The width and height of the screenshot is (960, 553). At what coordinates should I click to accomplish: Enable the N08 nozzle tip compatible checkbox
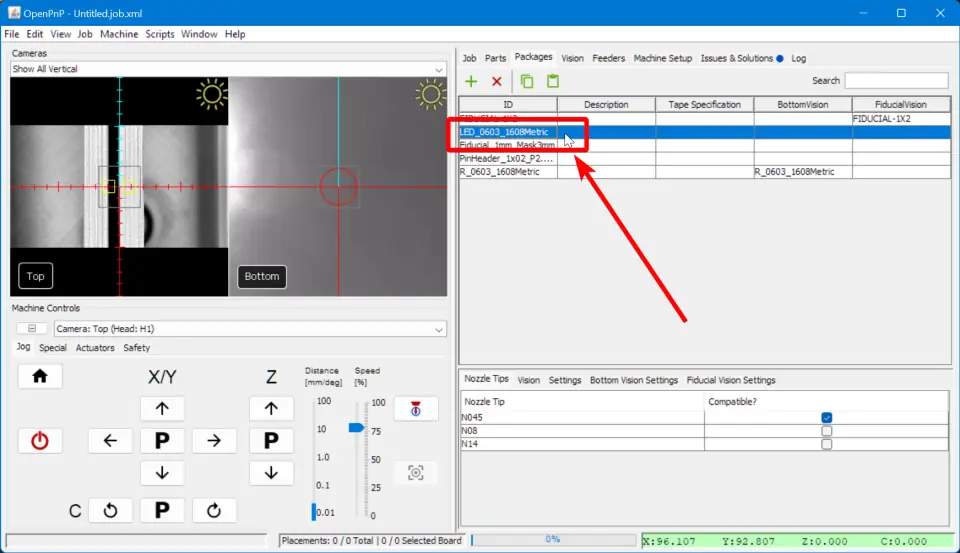tap(826, 431)
